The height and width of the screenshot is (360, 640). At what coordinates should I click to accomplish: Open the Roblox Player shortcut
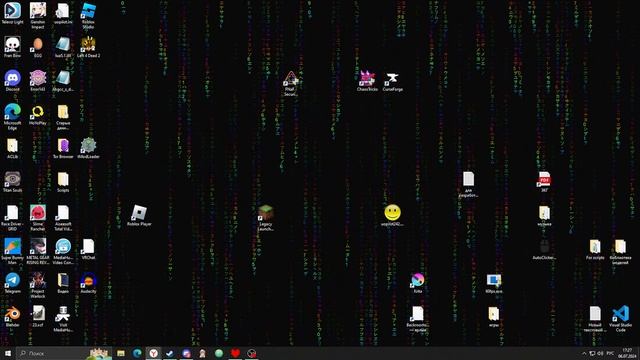pos(139,215)
